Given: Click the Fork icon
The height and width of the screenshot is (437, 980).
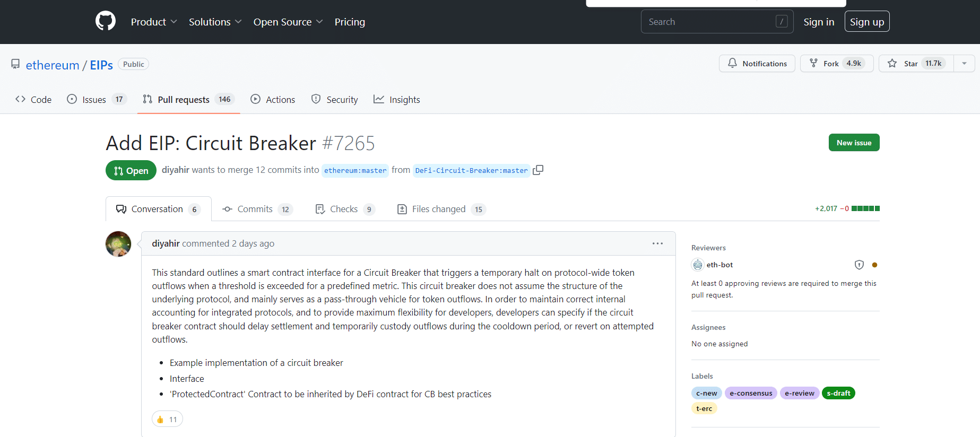Looking at the screenshot, I should [x=813, y=63].
